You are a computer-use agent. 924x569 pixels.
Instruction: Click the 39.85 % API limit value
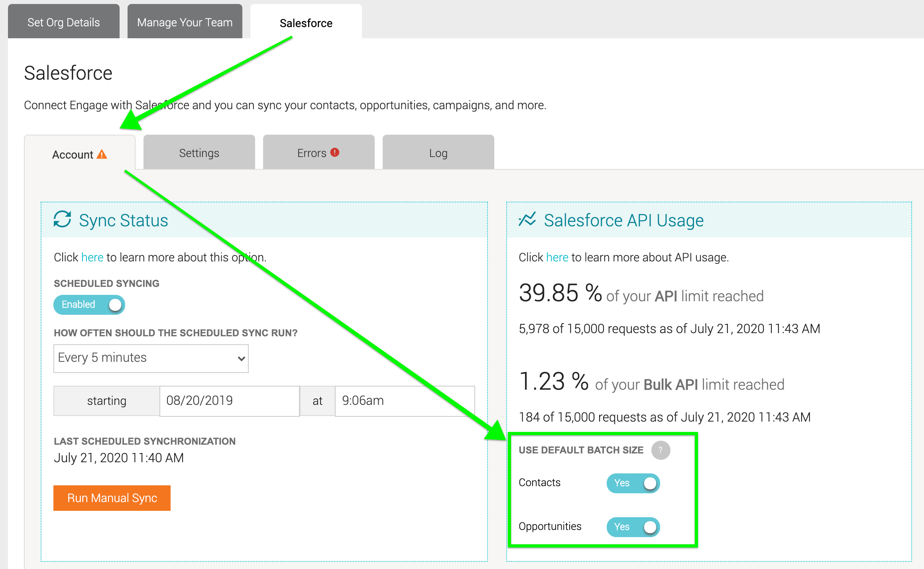560,293
